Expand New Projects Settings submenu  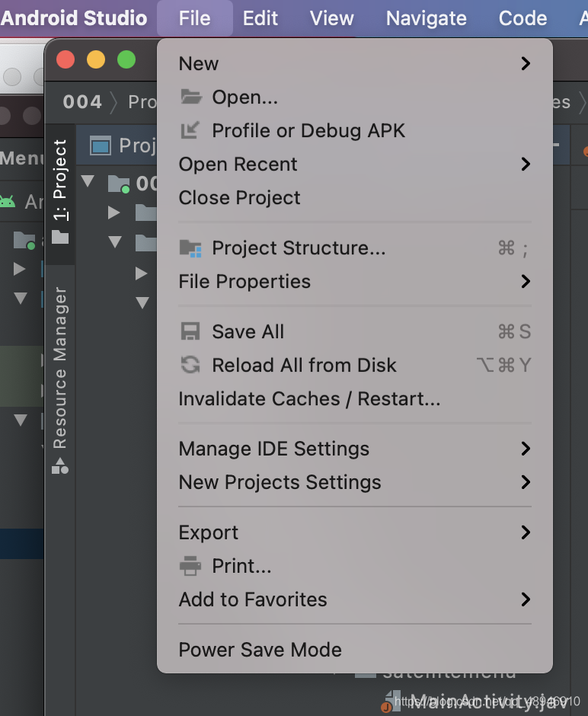(x=355, y=482)
